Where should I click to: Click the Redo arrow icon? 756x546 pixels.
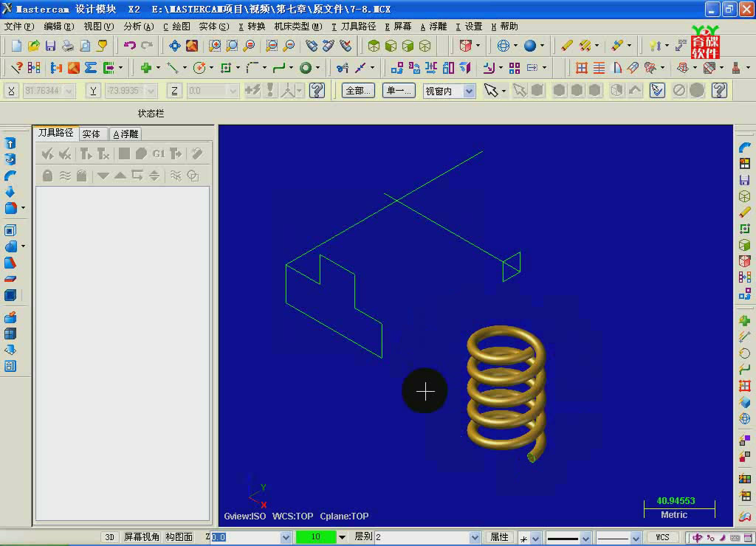point(147,46)
